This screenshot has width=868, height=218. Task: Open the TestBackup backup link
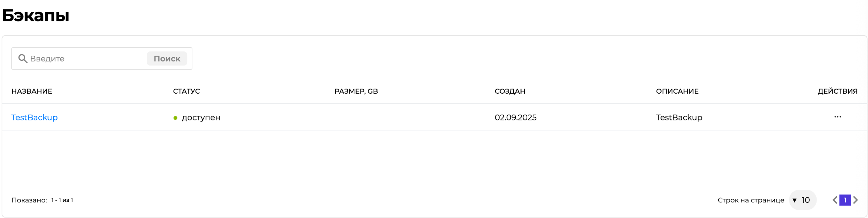[x=34, y=117]
